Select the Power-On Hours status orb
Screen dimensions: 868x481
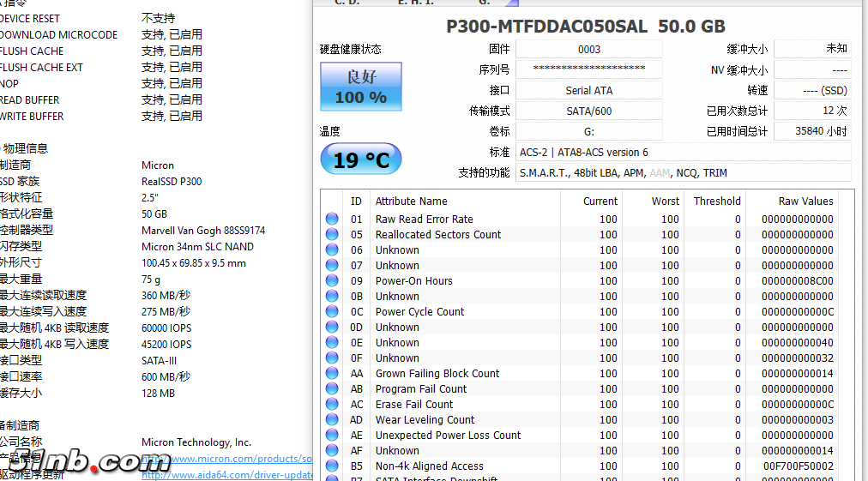332,281
